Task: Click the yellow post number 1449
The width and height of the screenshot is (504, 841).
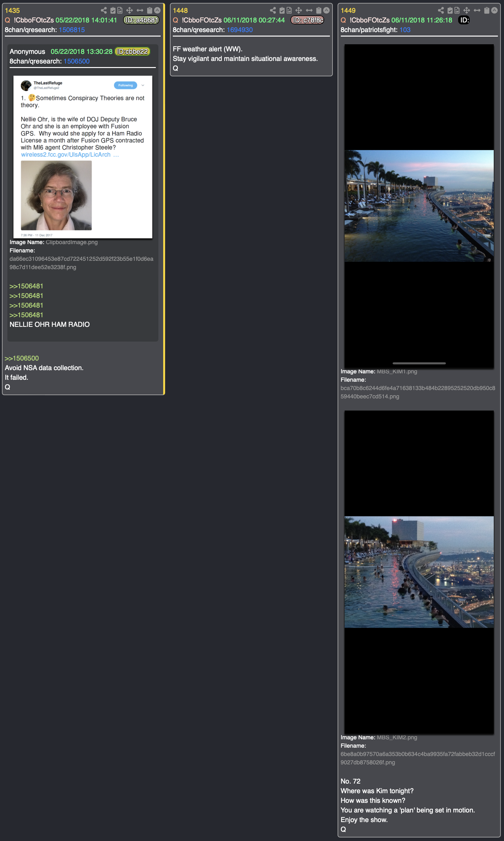Action: click(348, 11)
